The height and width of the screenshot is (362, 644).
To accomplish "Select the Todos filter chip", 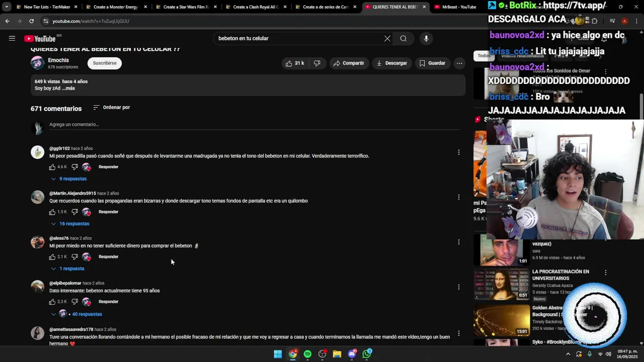I will pos(484,56).
